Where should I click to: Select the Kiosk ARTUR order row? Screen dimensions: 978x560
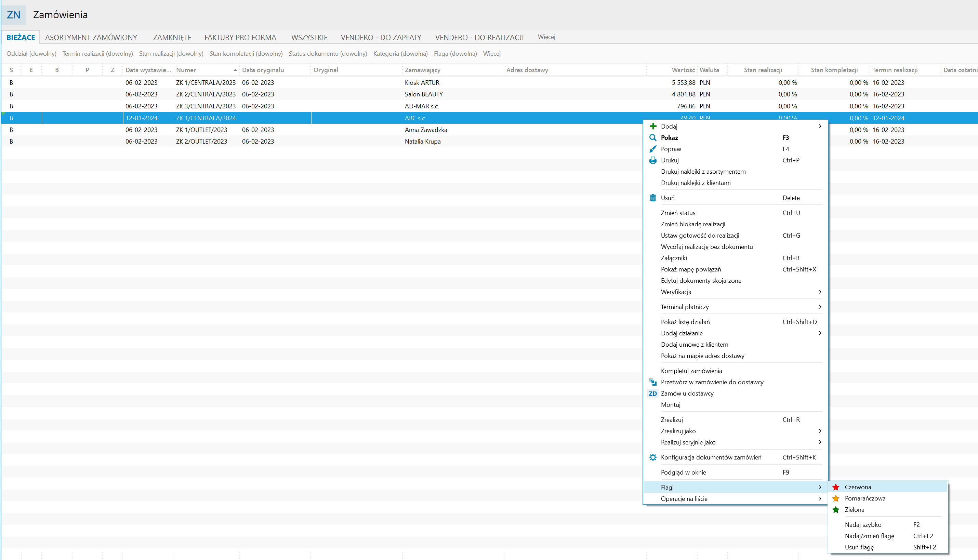pyautogui.click(x=489, y=83)
